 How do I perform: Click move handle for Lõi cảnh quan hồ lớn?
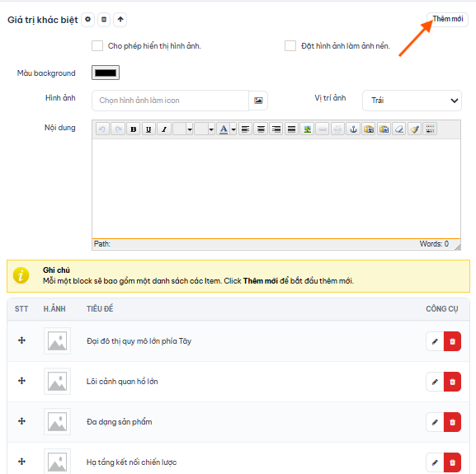click(21, 381)
